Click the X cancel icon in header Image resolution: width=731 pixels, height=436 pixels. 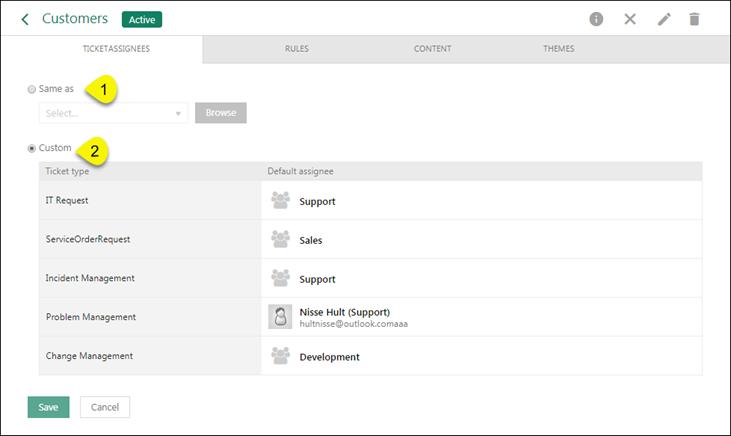tap(630, 19)
